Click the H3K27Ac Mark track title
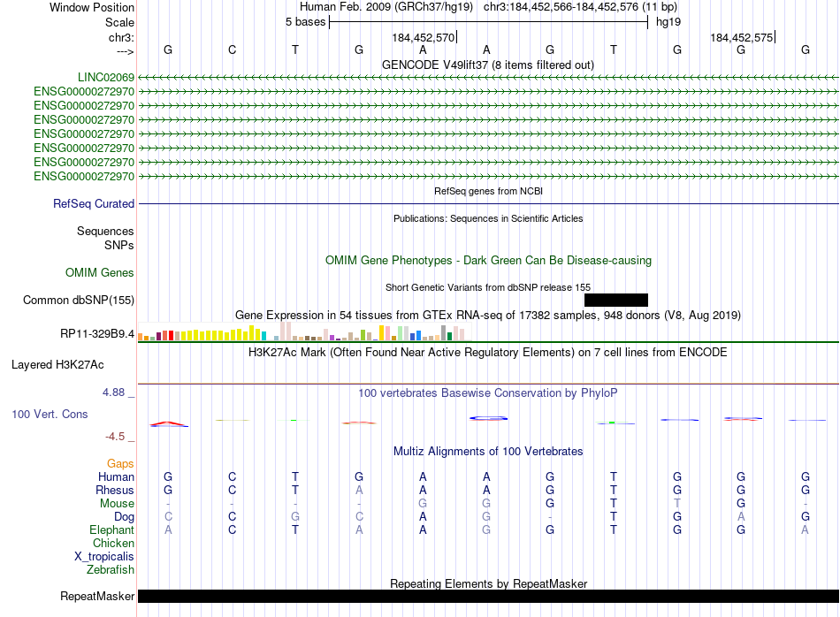The height and width of the screenshot is (617, 840). click(x=488, y=353)
